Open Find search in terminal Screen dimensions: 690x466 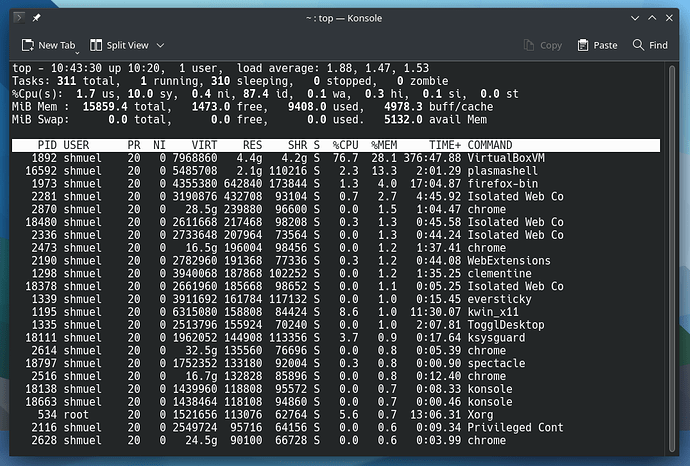(x=650, y=45)
